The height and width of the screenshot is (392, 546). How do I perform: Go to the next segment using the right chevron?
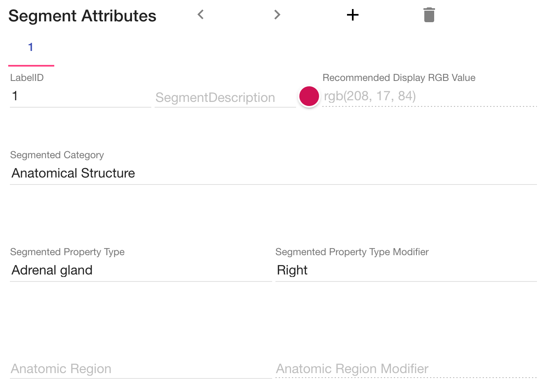pyautogui.click(x=277, y=15)
